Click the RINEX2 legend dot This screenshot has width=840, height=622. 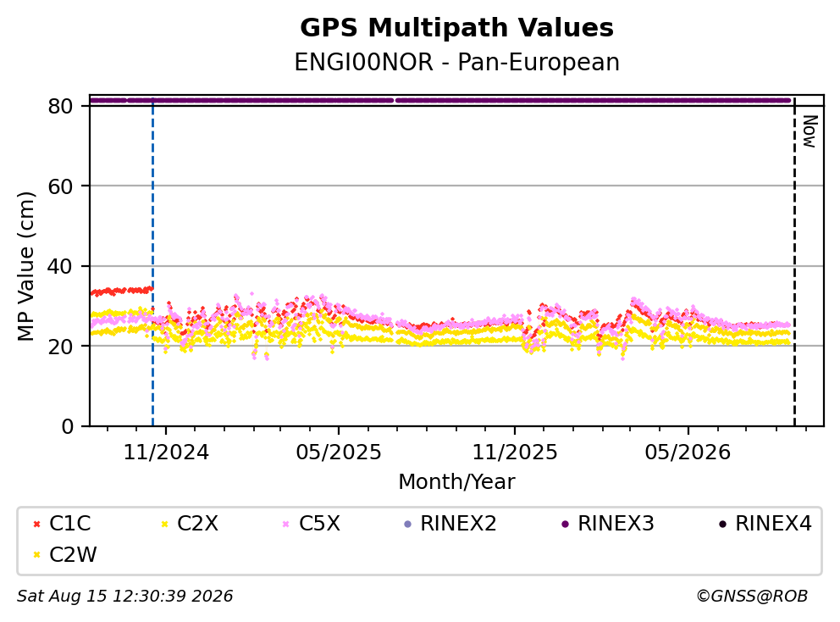[x=407, y=524]
